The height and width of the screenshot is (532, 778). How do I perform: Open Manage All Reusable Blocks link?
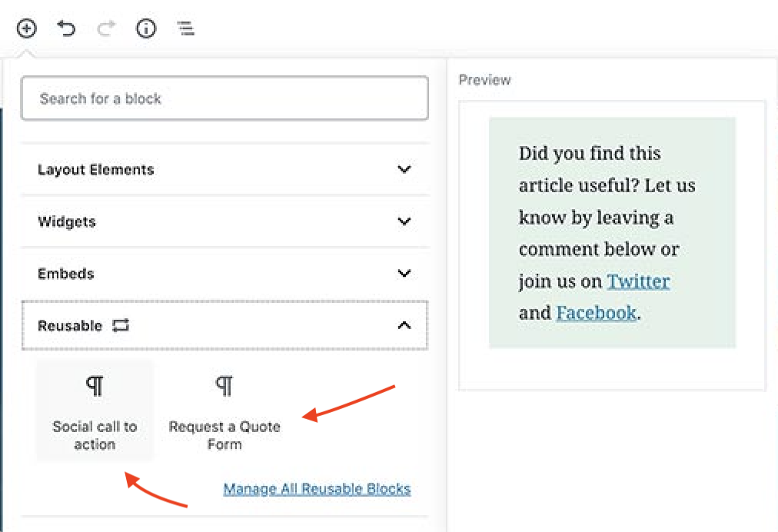point(317,489)
